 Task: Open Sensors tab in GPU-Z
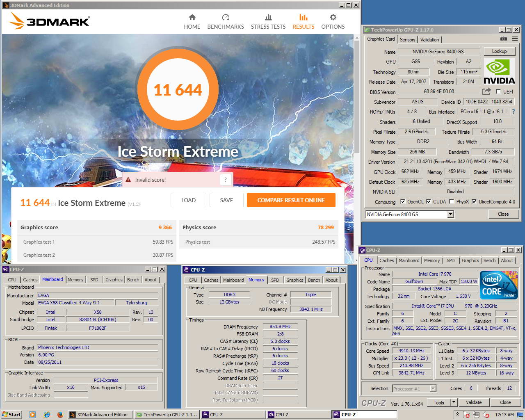tap(407, 40)
